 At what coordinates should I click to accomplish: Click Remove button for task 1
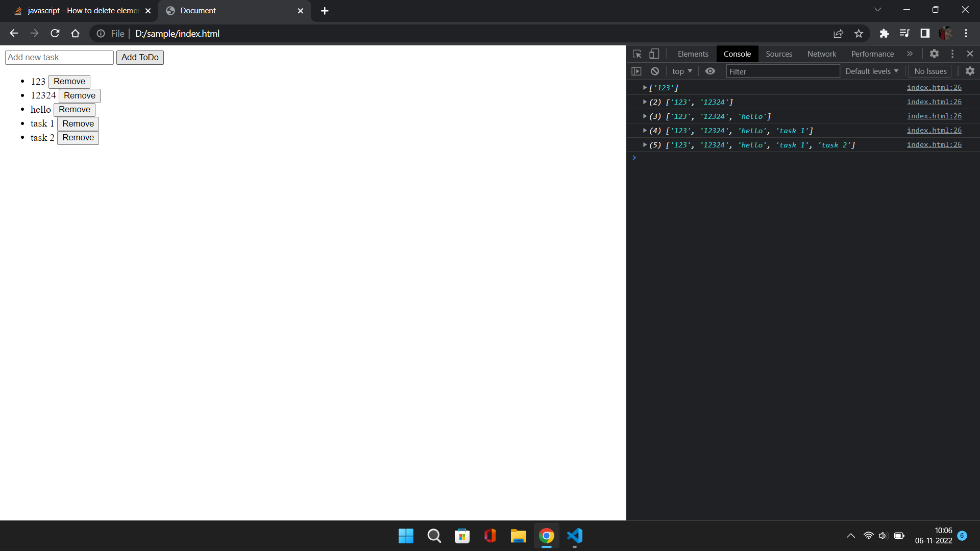pos(78,123)
